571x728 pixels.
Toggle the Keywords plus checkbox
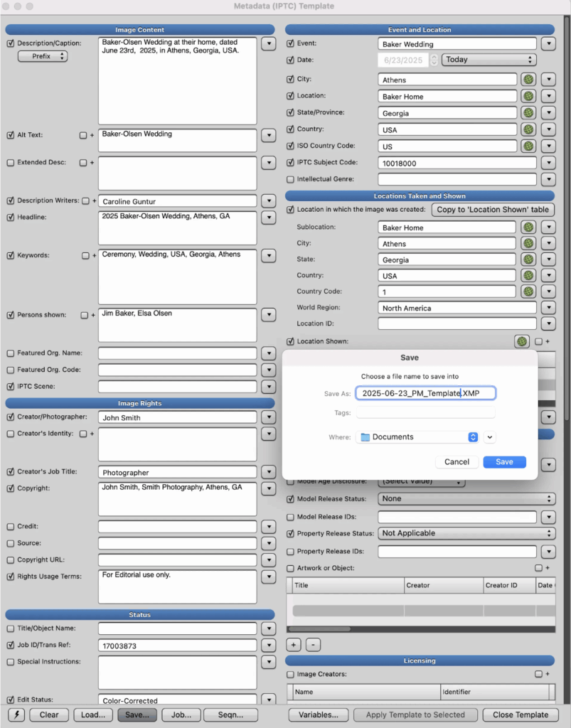tap(85, 256)
